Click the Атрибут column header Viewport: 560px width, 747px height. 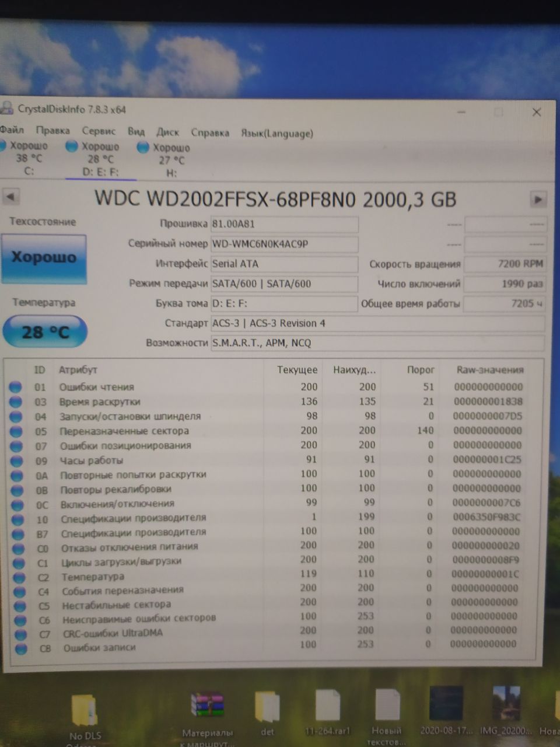click(78, 369)
